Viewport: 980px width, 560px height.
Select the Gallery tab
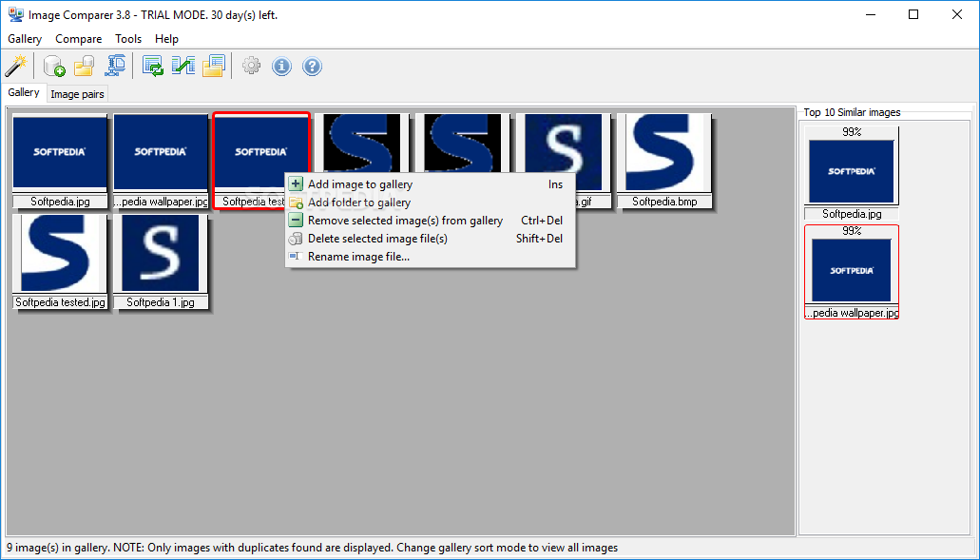coord(24,92)
